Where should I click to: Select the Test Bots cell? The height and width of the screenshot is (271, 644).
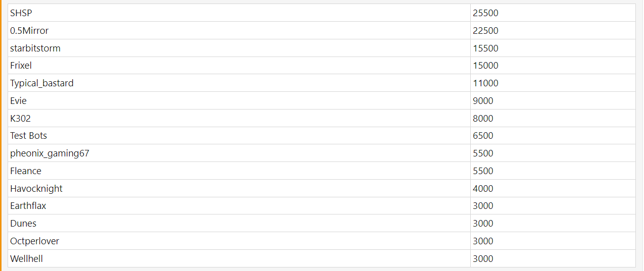click(28, 136)
